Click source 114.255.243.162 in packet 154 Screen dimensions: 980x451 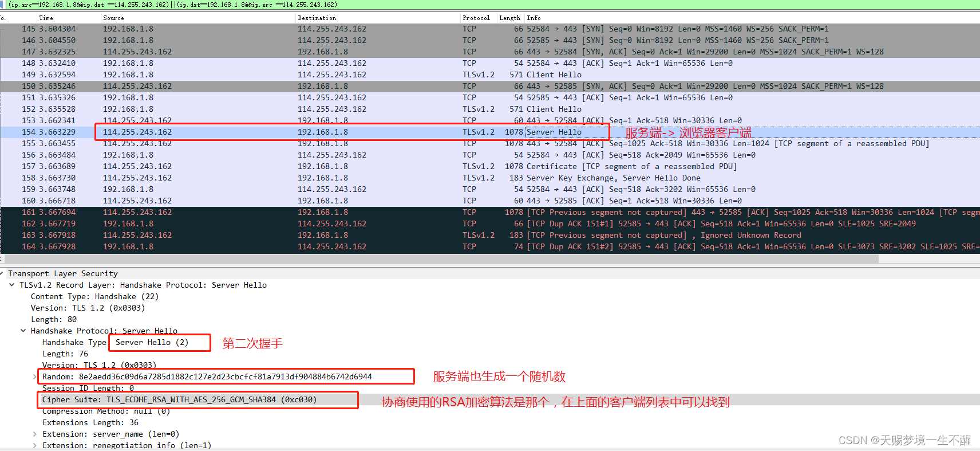[x=137, y=132]
